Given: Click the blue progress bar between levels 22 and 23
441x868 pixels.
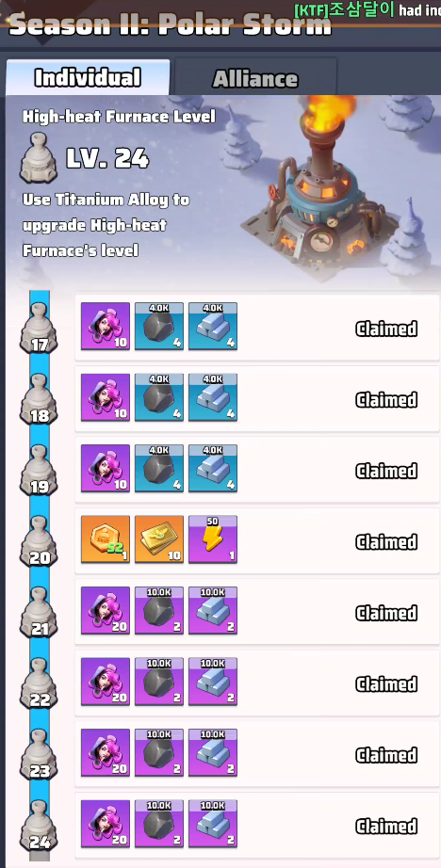Looking at the screenshot, I should [x=40, y=718].
